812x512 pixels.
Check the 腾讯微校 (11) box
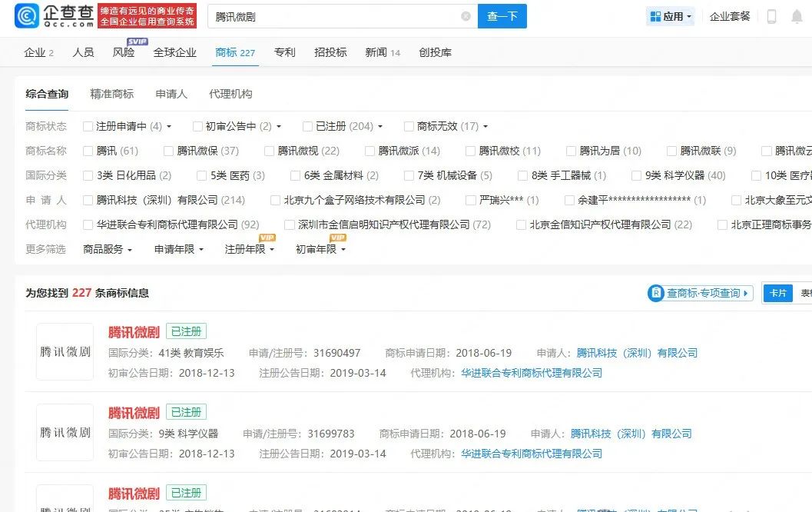(x=470, y=151)
